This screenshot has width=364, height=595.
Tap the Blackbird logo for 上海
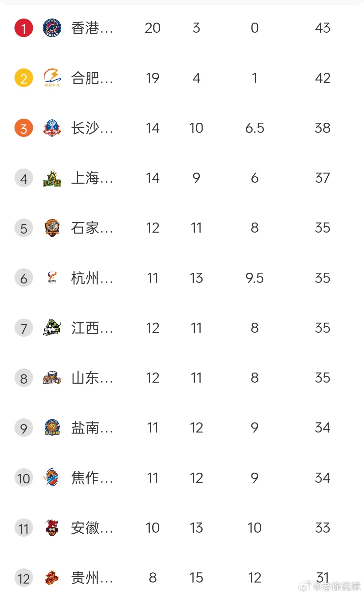(x=52, y=178)
